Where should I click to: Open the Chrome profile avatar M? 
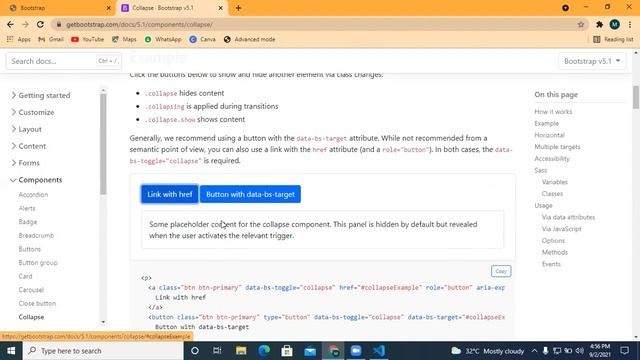(x=614, y=24)
